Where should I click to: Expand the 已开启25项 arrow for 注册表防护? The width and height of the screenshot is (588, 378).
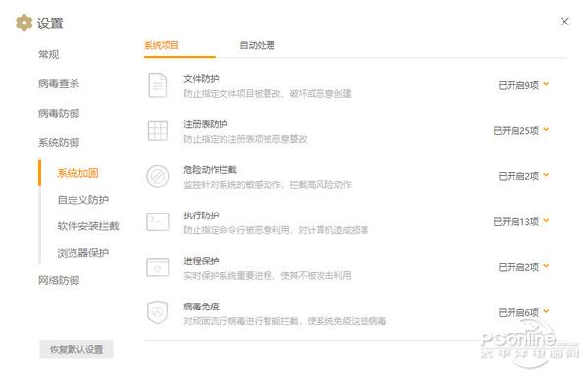pos(546,130)
